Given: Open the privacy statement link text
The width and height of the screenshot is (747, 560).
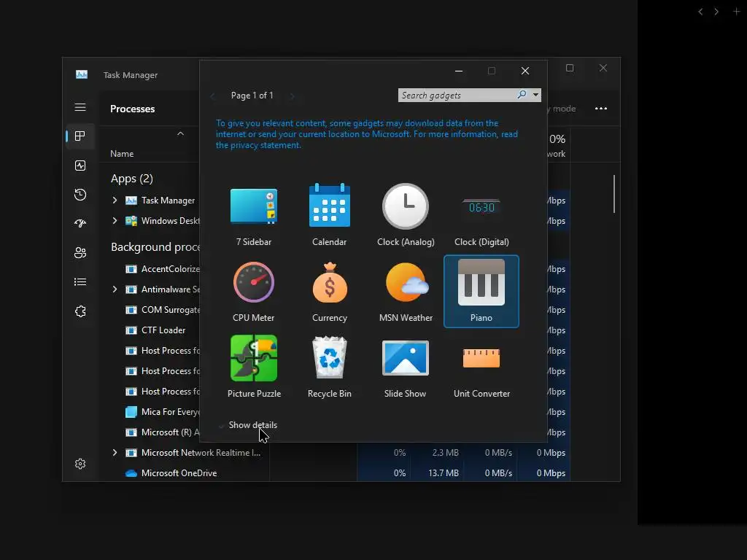Looking at the screenshot, I should 367,134.
